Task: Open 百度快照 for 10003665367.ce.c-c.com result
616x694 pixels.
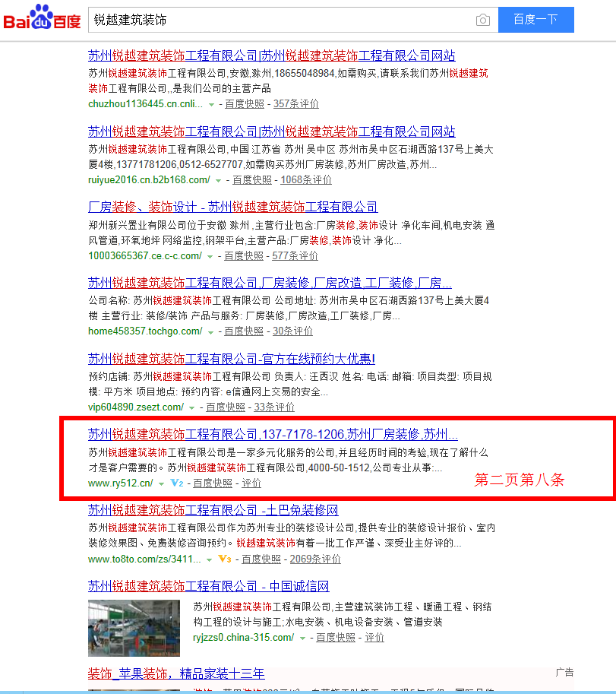Action: pyautogui.click(x=244, y=256)
